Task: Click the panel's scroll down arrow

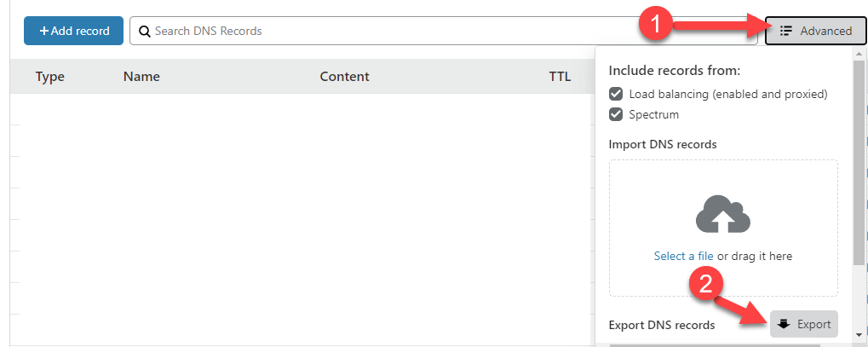Action: click(x=859, y=336)
